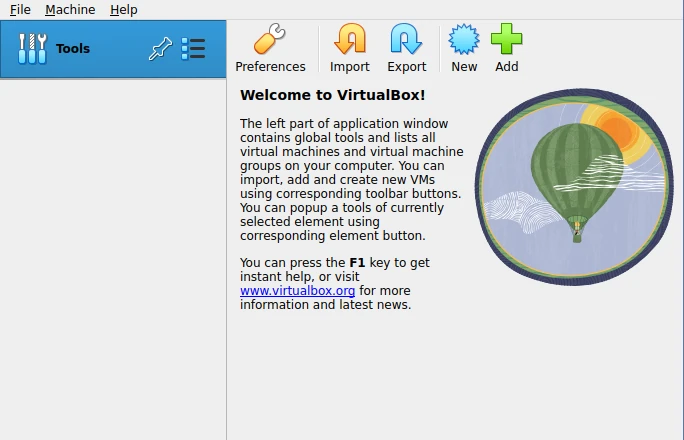This screenshot has height=440, width=684.
Task: Toggle the pin icon in Tools row
Action: pyautogui.click(x=160, y=49)
